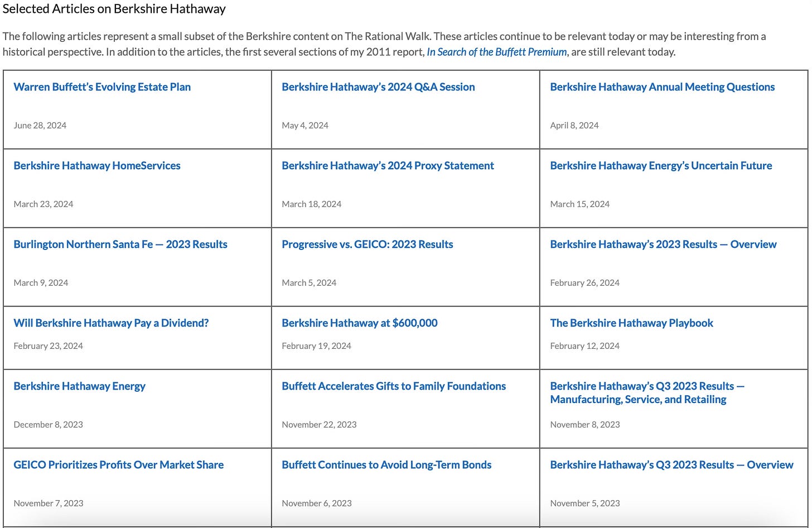The height and width of the screenshot is (528, 812).
Task: Click the March 23, 2024 date text
Action: (x=43, y=204)
